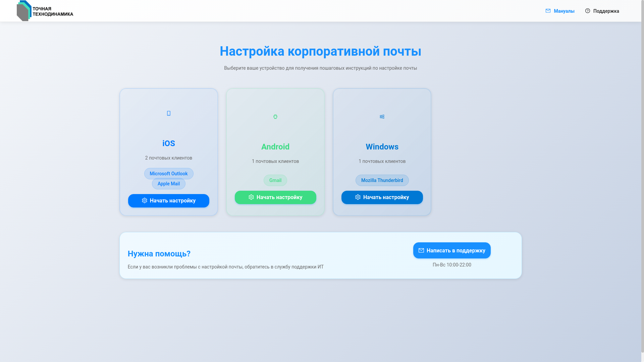Click the Точная Технодинамика logo

click(45, 11)
